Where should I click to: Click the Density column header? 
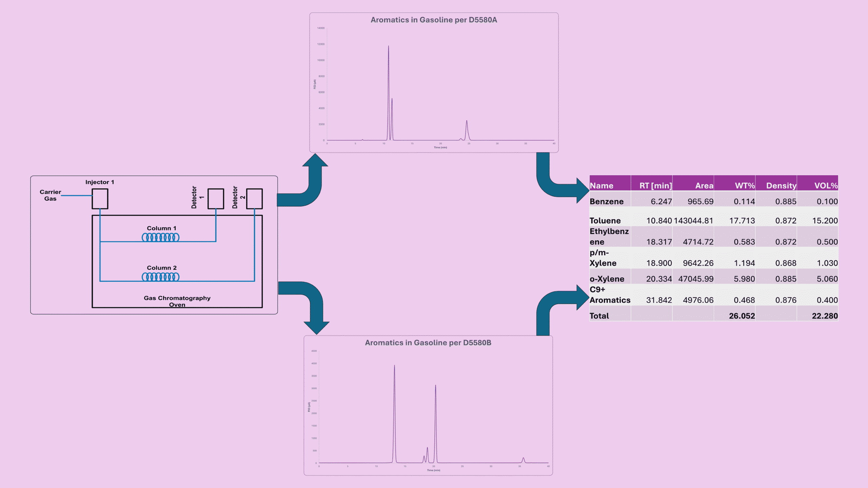coord(782,186)
